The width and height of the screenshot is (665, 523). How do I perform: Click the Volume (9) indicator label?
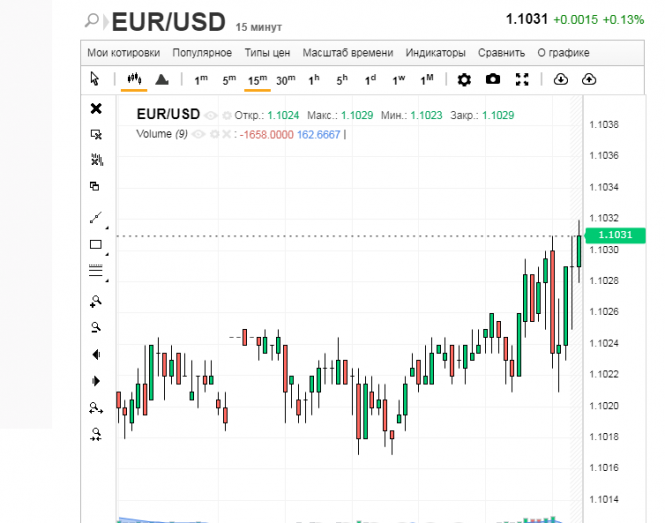point(162,134)
